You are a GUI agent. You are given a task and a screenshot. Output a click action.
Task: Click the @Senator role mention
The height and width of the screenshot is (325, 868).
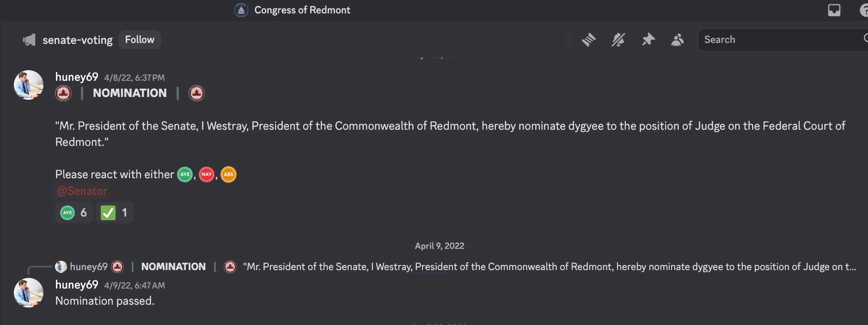pyautogui.click(x=82, y=191)
